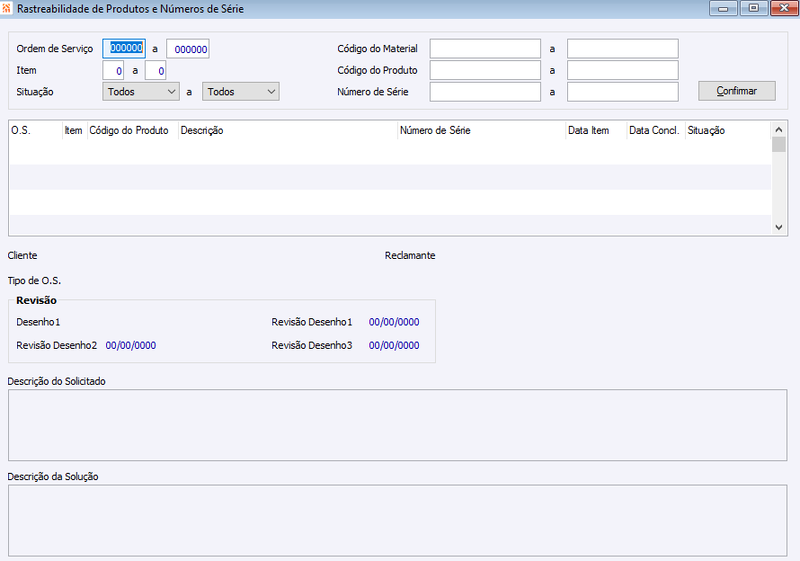Click the Tipo de O.S. label

pos(34,281)
